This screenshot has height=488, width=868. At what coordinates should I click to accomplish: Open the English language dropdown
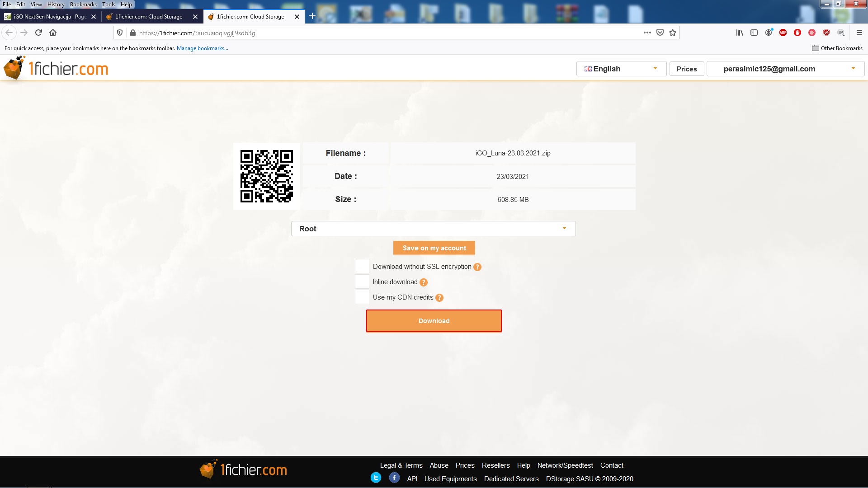click(x=621, y=69)
